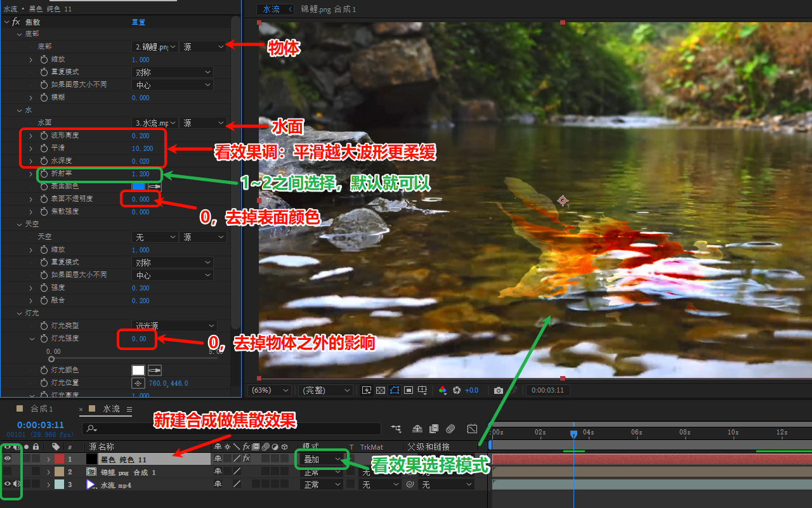Collapse the 底部 group
This screenshot has width=812, height=508.
click(20, 34)
